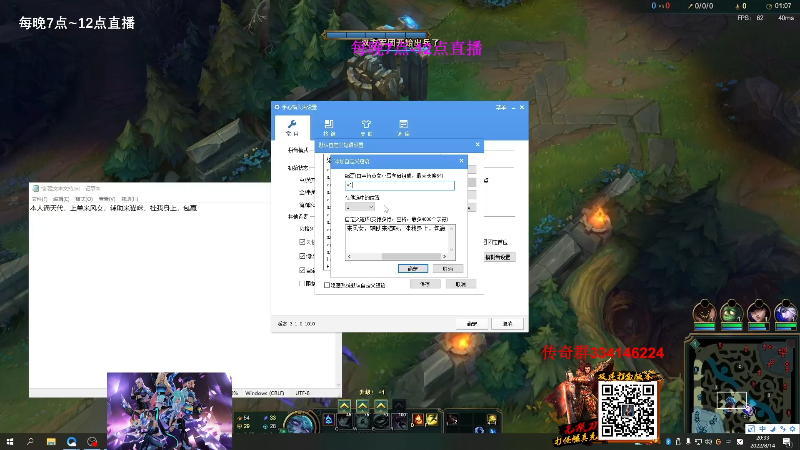Close the middle custom phrase settings dialog

(x=478, y=145)
